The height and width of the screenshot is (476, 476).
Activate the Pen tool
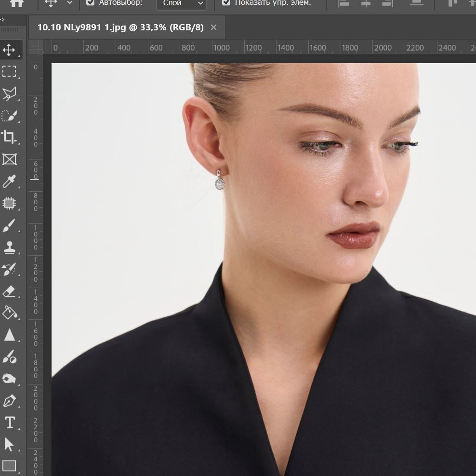[9, 400]
